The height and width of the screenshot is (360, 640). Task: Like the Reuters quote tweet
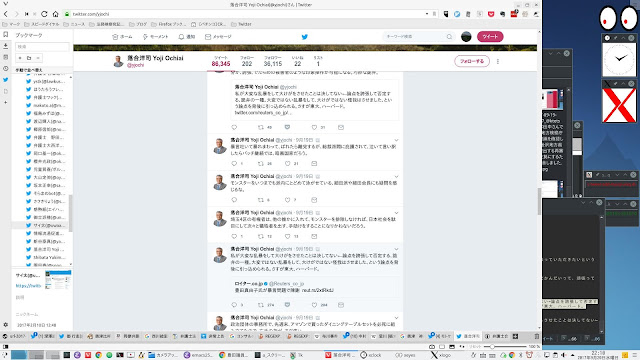click(x=314, y=305)
